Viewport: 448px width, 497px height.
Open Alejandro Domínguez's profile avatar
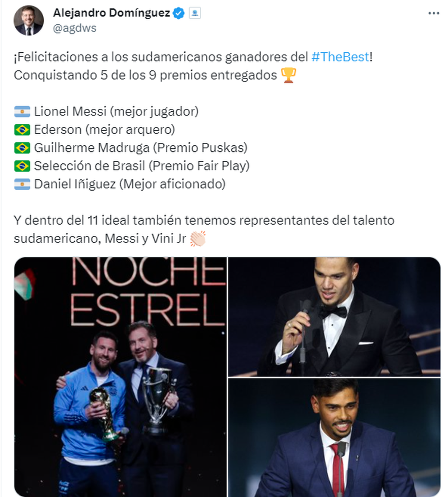(28, 21)
